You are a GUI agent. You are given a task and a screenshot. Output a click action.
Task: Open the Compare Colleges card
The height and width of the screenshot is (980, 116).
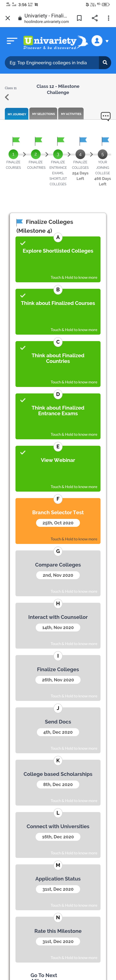(x=58, y=573)
